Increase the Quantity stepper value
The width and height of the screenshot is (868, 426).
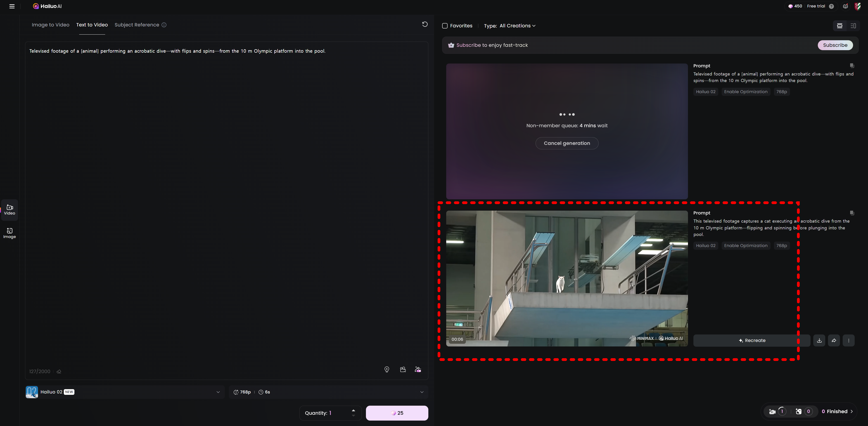click(353, 410)
